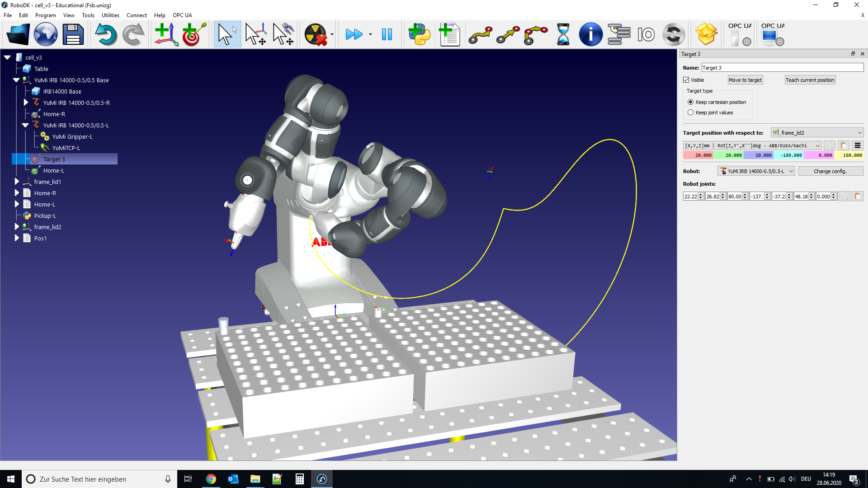
Task: Click the Add Python program icon
Action: point(419,34)
